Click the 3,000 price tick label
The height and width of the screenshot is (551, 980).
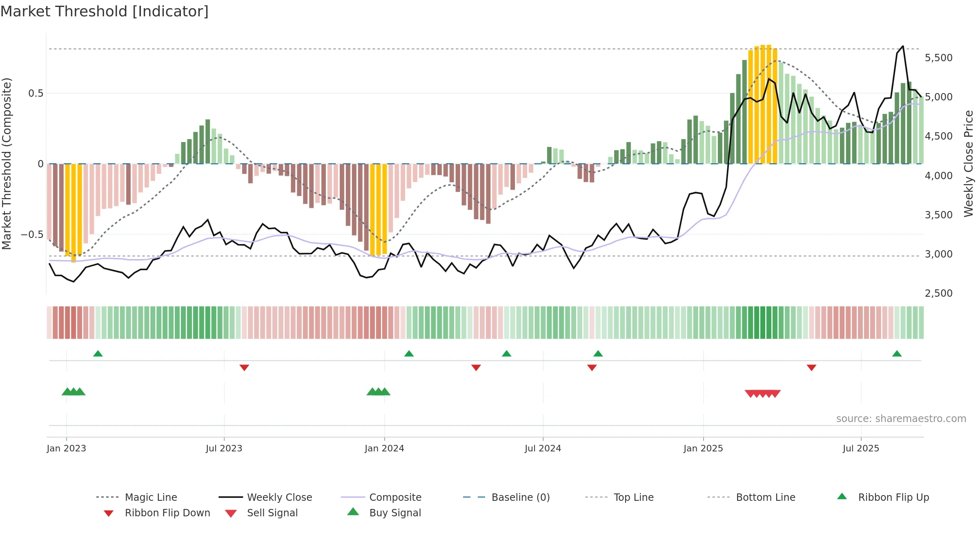939,254
